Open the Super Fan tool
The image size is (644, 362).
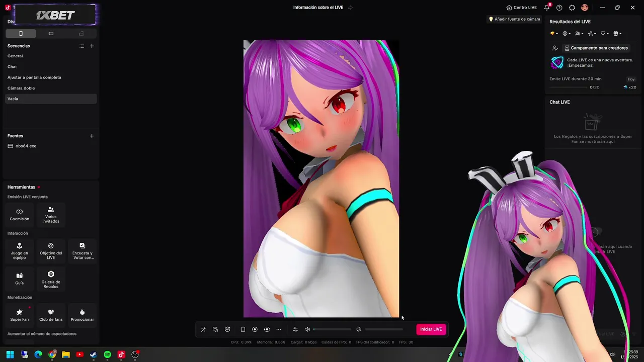[x=20, y=315]
